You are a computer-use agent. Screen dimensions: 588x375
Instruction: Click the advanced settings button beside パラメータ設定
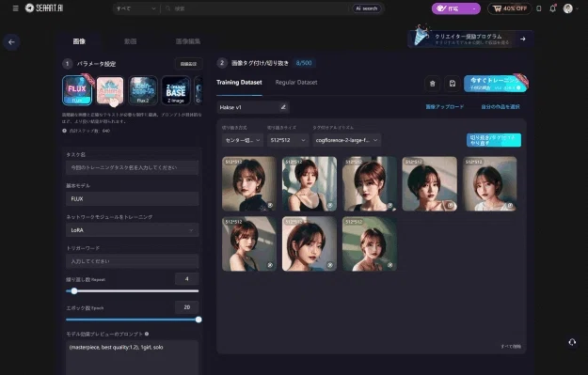pyautogui.click(x=188, y=64)
